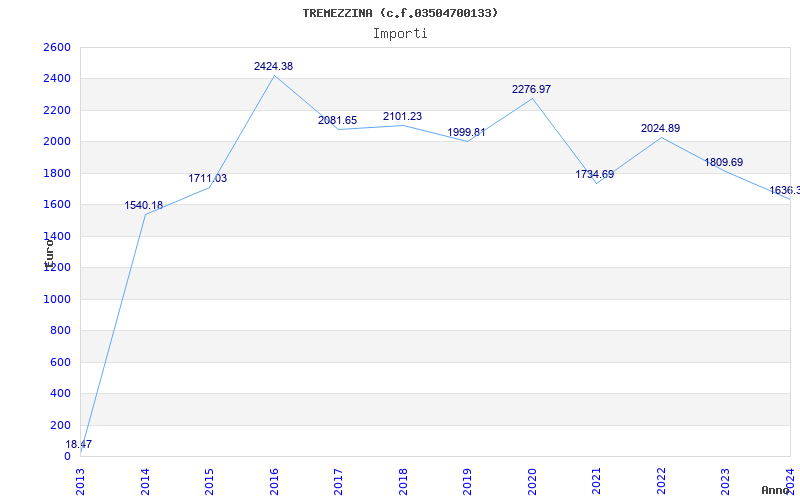The width and height of the screenshot is (800, 500).
Task: Select the chart title TREMEZZINA (c.f.03504700133)
Action: click(400, 13)
